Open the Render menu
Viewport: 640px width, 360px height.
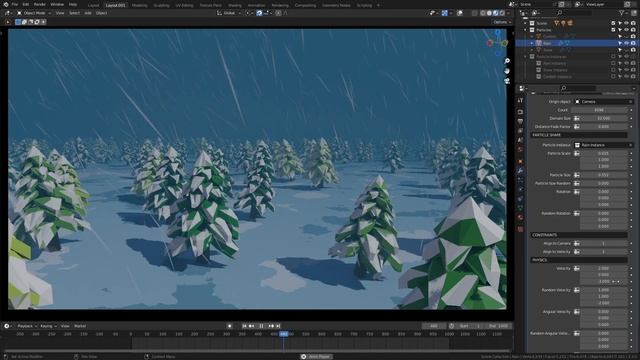tap(40, 4)
